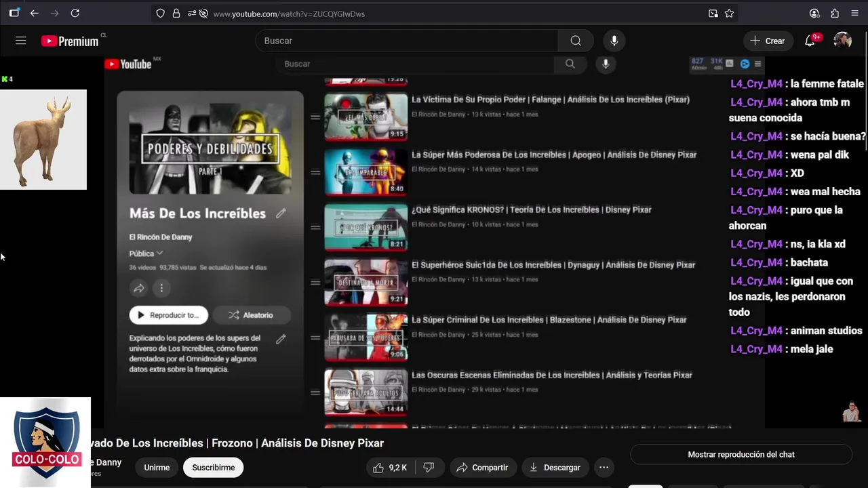Click Mostrar reproducción del chat

coord(741,455)
